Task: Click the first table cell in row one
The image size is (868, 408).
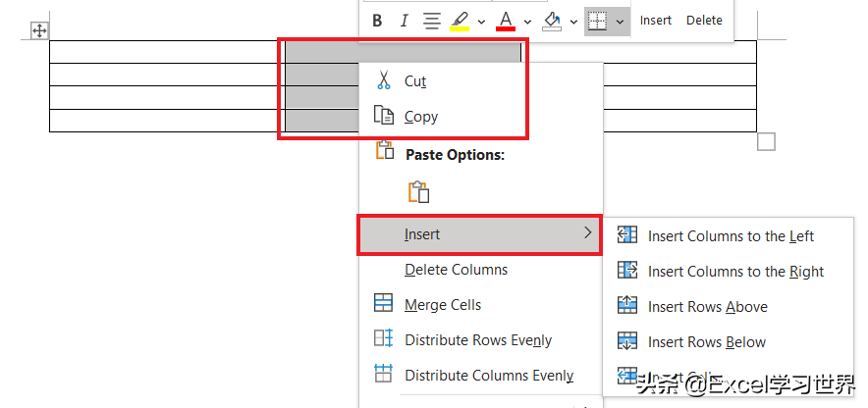Action: (x=167, y=52)
